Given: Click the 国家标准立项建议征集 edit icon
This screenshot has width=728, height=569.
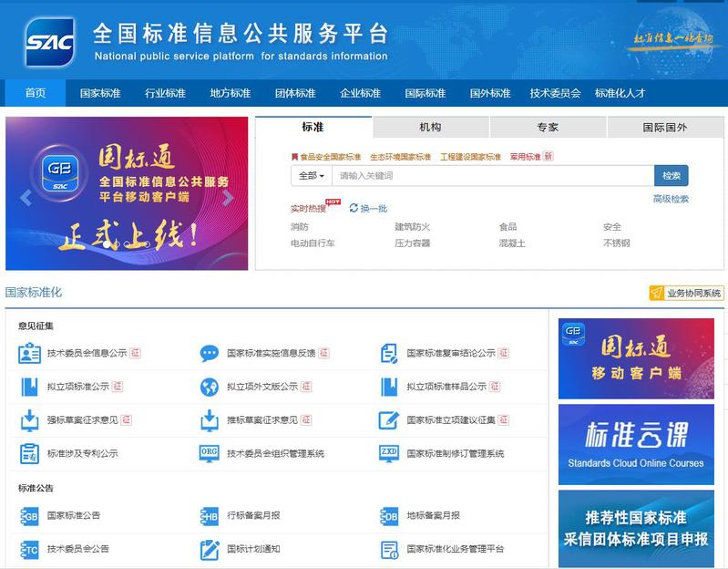Looking at the screenshot, I should click(x=389, y=420).
